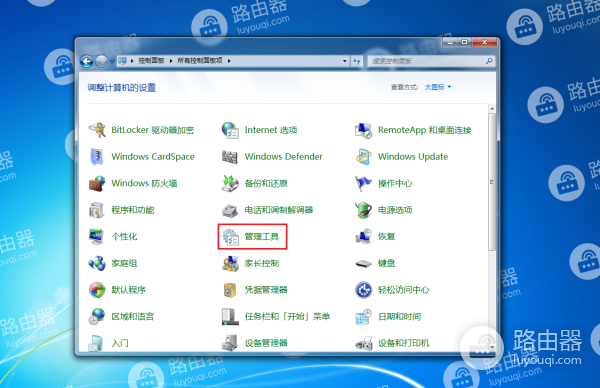
Task: Click the 轻松访问中心 icon
Action: pos(364,290)
